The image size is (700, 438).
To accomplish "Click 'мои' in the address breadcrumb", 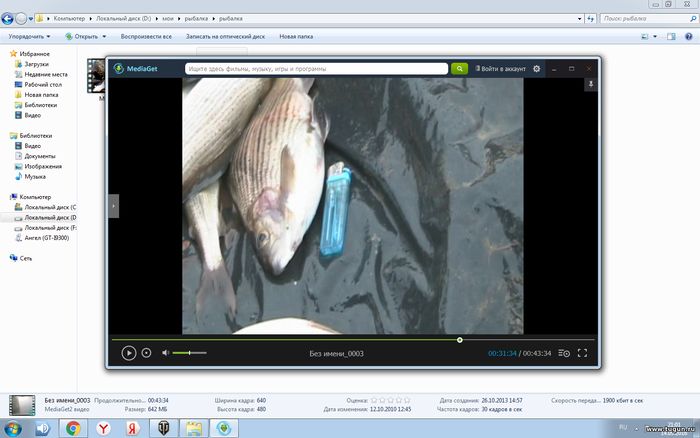I will (x=168, y=19).
